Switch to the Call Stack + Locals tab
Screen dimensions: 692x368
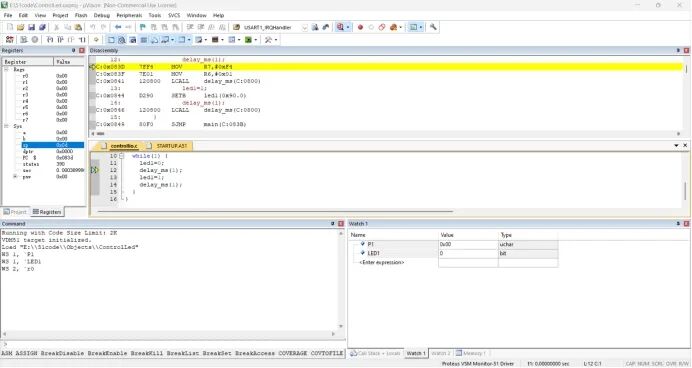pyautogui.click(x=376, y=353)
